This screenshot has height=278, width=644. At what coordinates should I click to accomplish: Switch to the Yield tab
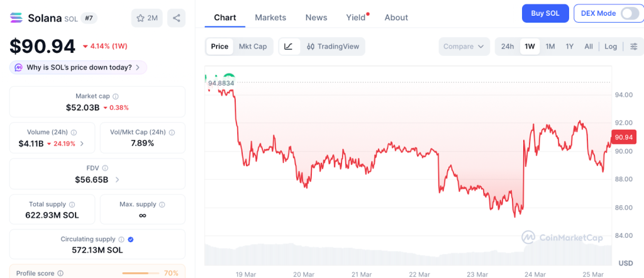(356, 18)
